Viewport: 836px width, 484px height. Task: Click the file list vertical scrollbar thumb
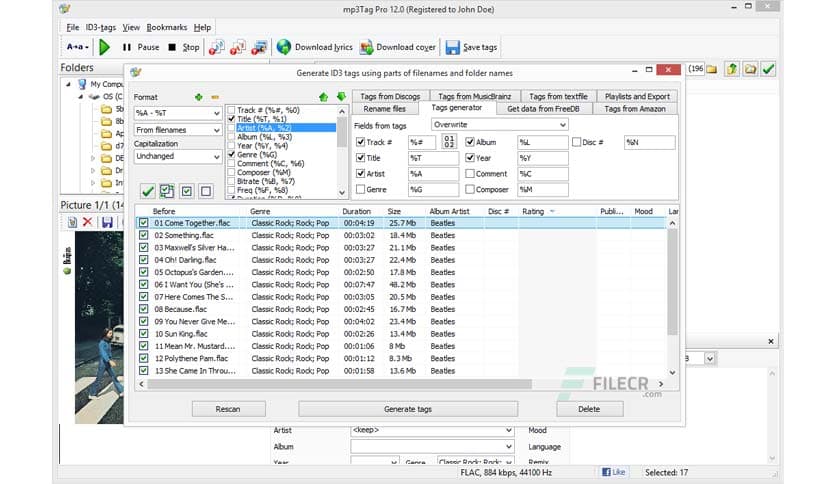coord(672,281)
